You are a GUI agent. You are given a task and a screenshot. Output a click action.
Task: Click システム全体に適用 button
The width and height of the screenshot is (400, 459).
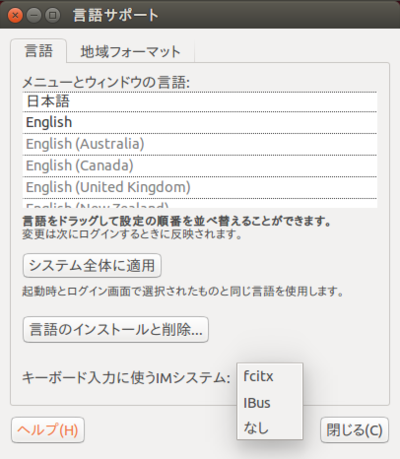[x=92, y=266]
